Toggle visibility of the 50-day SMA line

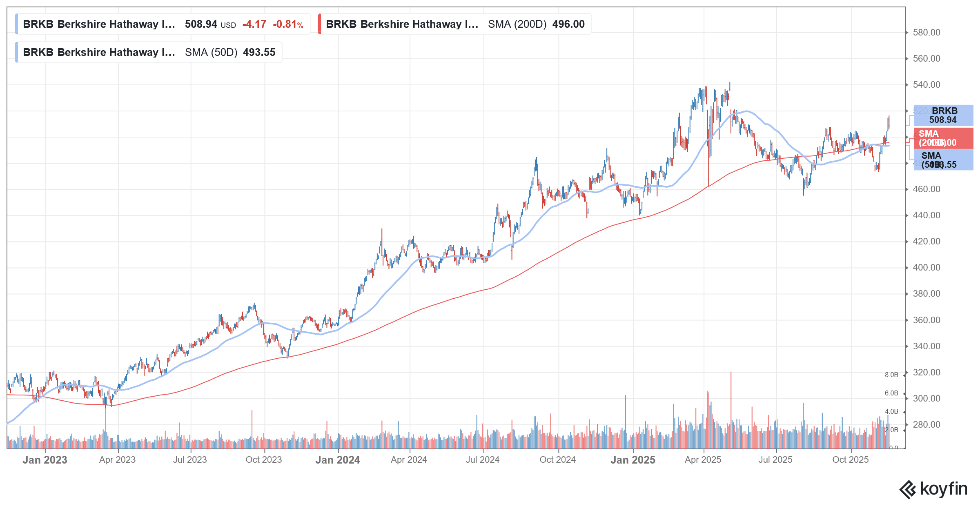16,52
